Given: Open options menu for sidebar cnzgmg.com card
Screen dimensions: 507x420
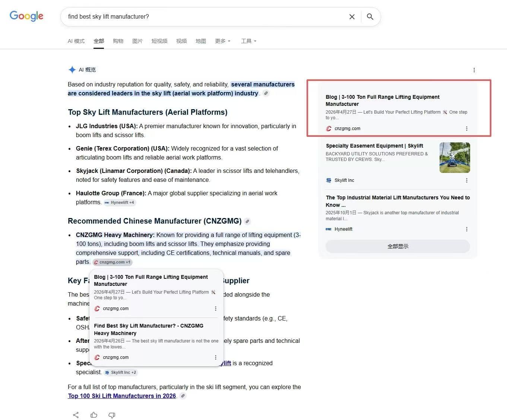Looking at the screenshot, I should point(466,129).
